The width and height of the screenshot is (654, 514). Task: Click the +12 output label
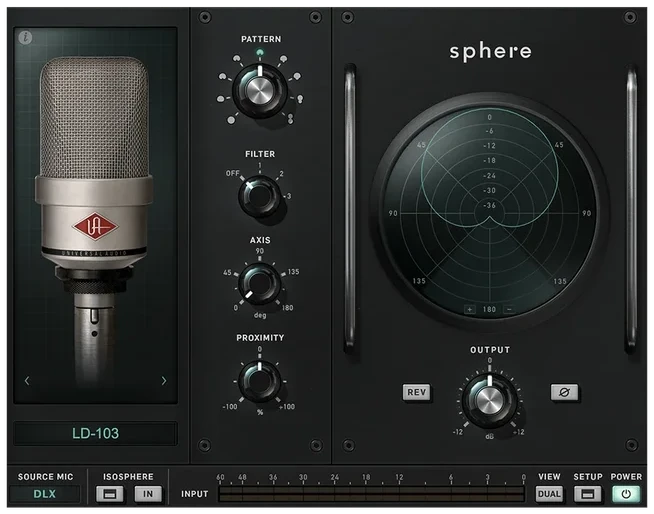coord(518,432)
